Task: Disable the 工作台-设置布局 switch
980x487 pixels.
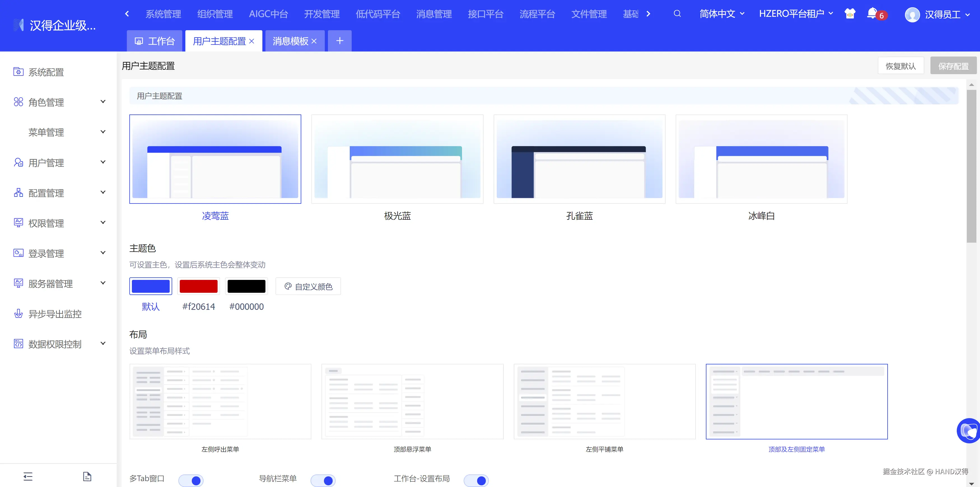Action: pyautogui.click(x=476, y=480)
